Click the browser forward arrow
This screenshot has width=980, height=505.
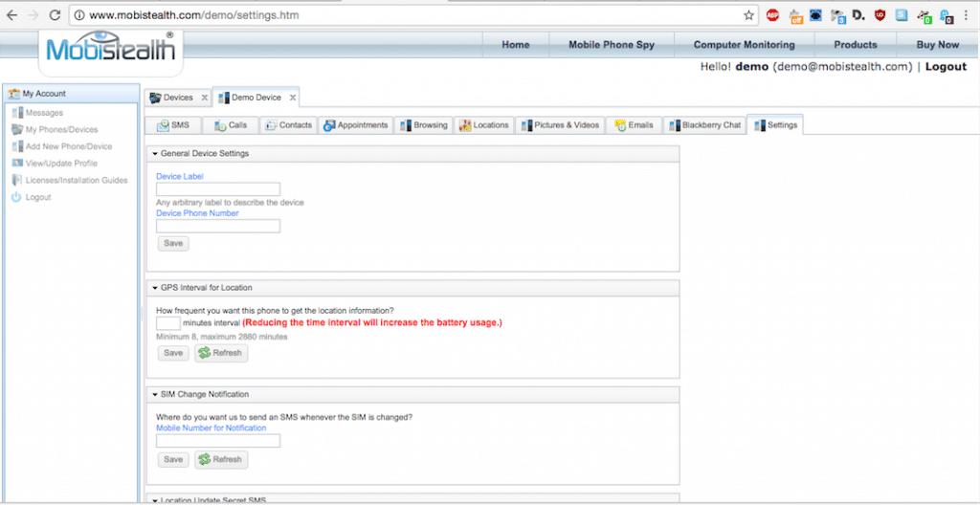(x=33, y=15)
